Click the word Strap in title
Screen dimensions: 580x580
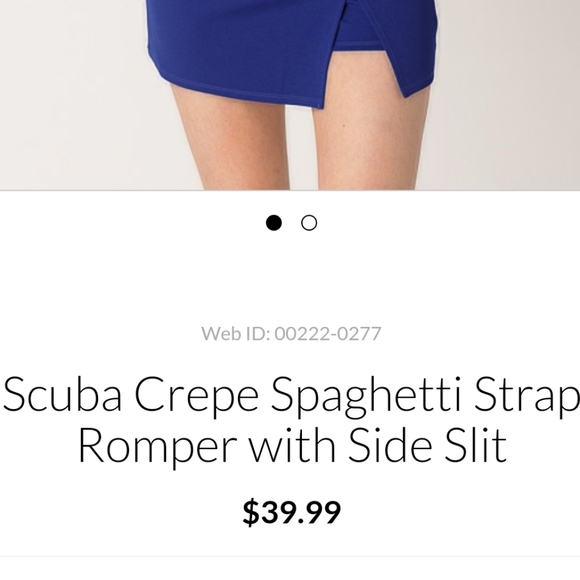[527, 397]
